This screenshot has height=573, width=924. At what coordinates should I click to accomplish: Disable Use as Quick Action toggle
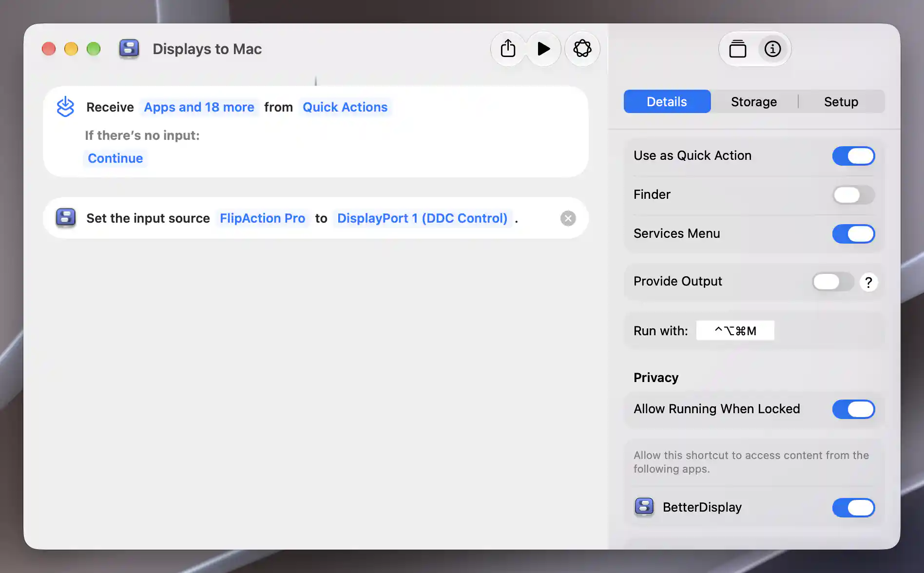tap(853, 156)
